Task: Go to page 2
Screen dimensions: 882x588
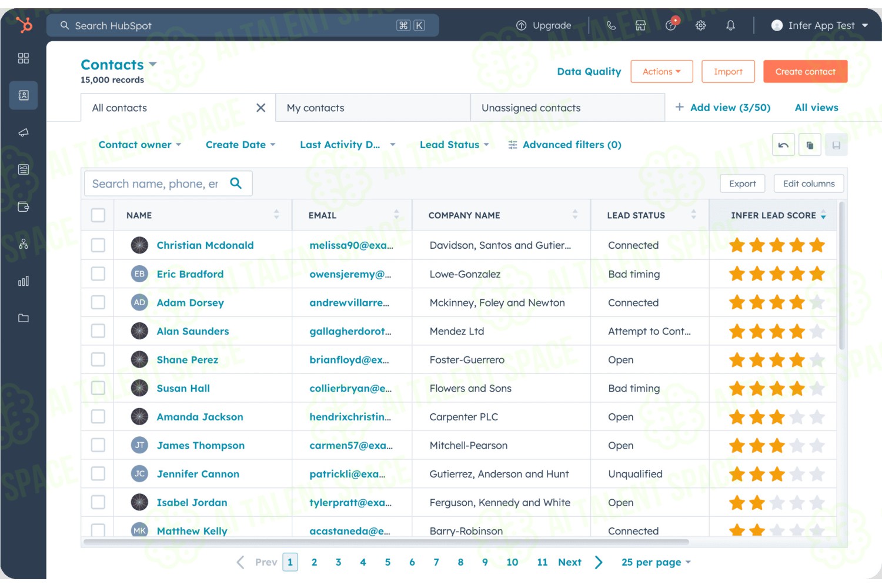Action: (x=314, y=562)
